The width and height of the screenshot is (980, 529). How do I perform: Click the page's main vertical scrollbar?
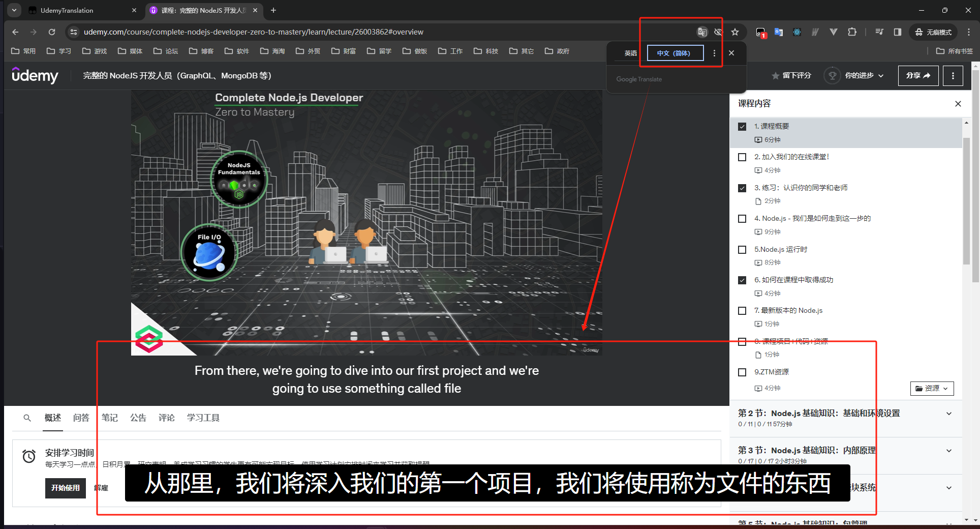point(975,176)
